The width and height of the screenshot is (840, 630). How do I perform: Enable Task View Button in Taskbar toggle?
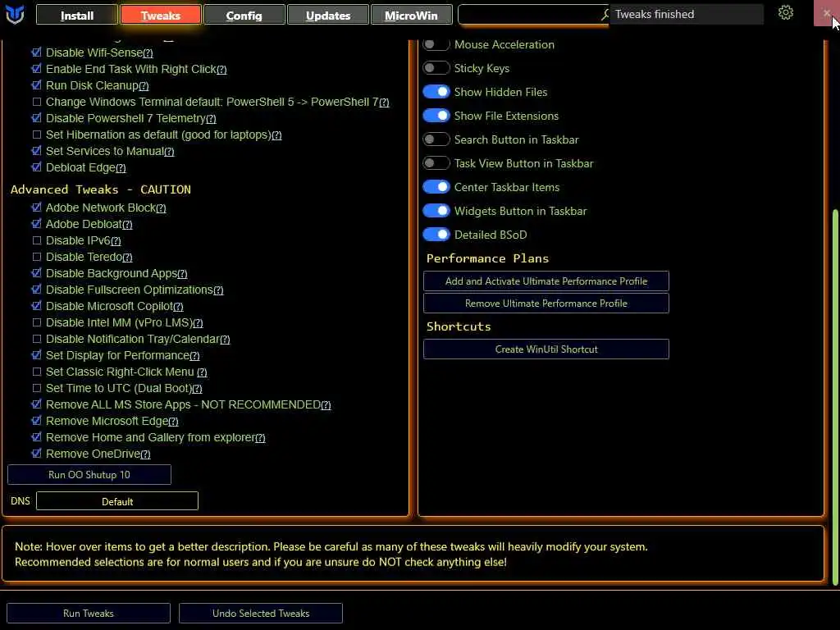pos(436,163)
